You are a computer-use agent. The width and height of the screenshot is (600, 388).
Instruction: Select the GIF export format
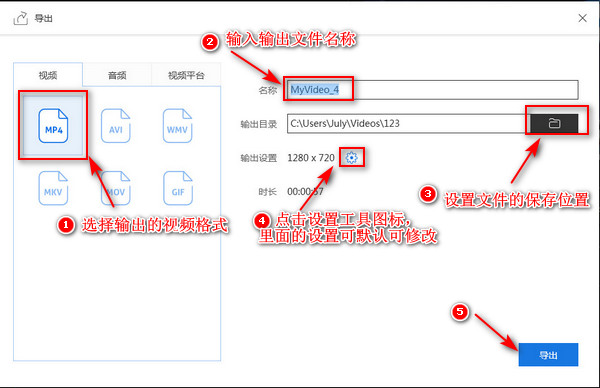[178, 188]
